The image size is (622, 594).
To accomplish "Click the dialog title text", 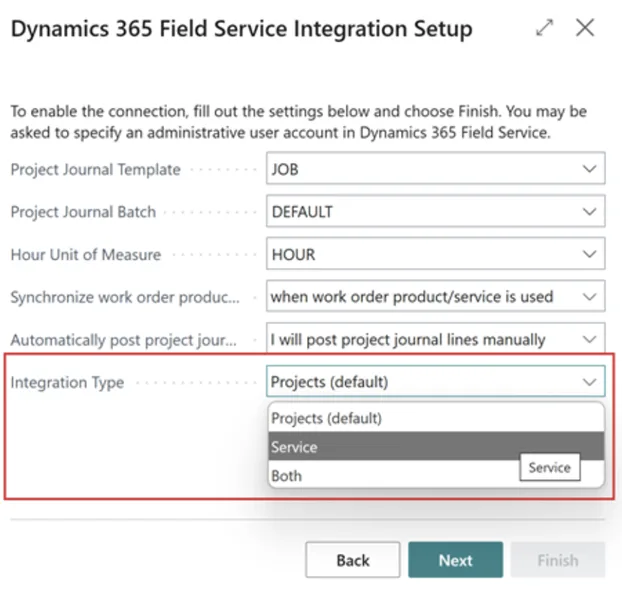I will [x=242, y=29].
